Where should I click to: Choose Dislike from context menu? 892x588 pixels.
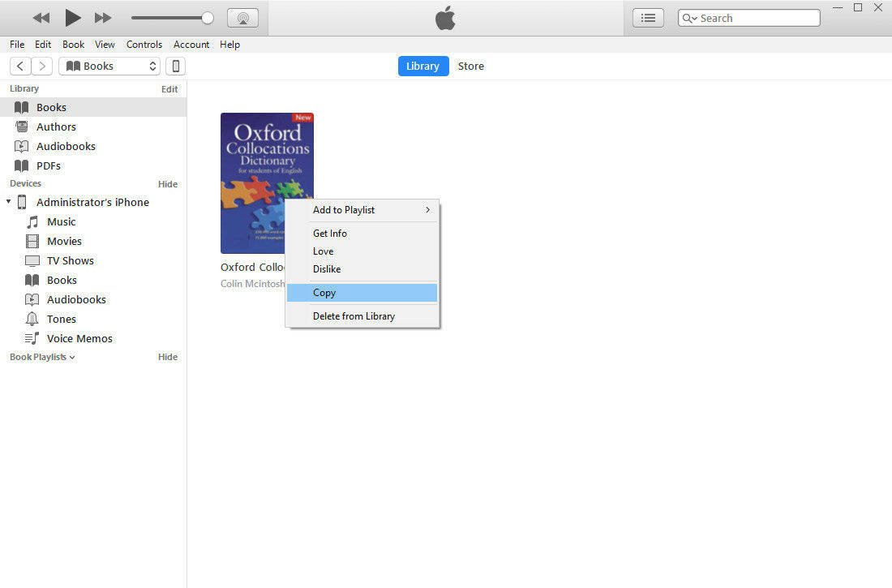tap(362, 268)
